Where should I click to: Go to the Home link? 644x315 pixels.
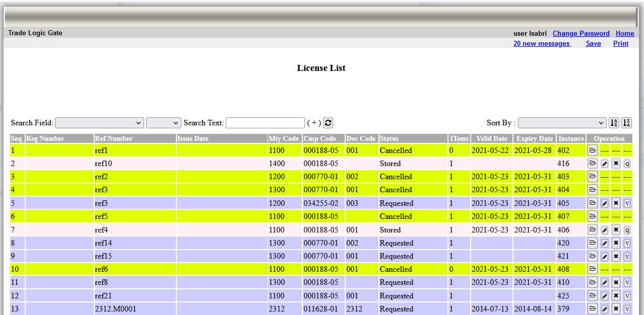(x=625, y=33)
